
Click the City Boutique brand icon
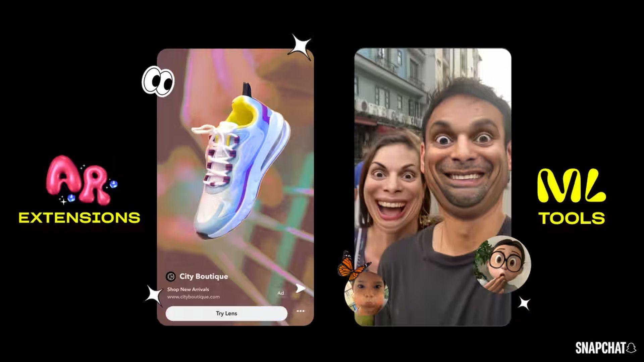(171, 276)
